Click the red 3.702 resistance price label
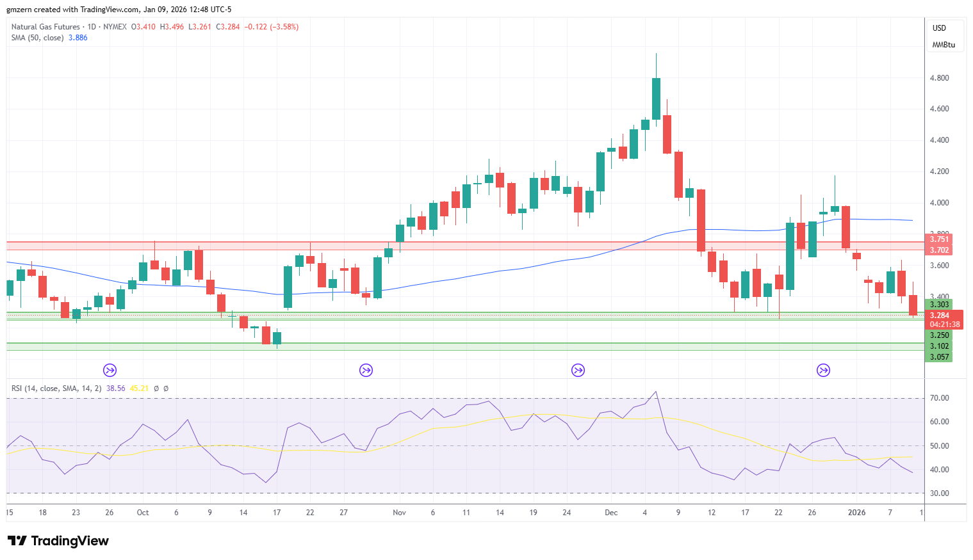 pyautogui.click(x=938, y=250)
